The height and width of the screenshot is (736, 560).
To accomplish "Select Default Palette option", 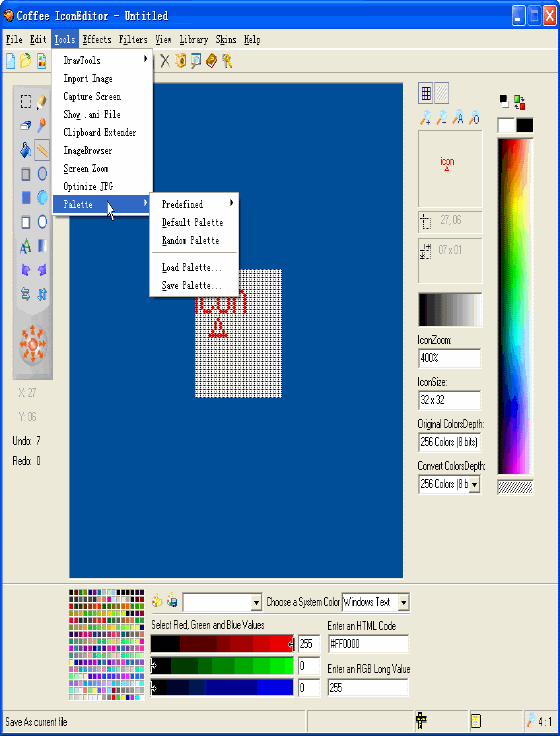I will pos(194,222).
